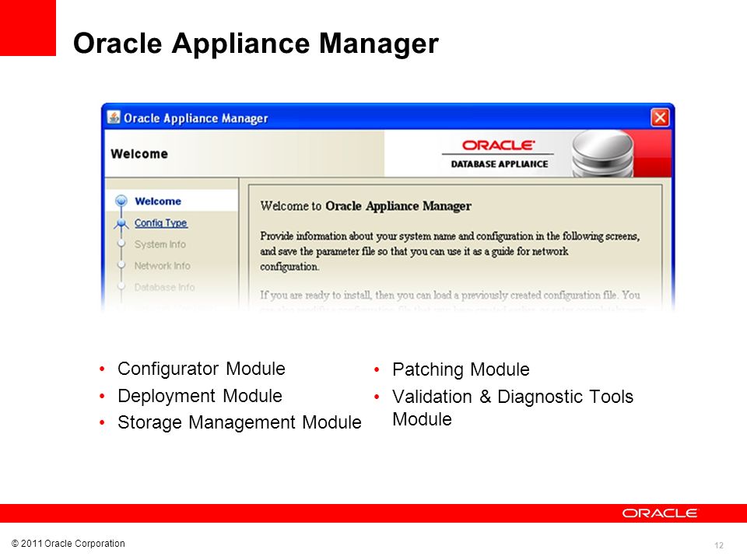
Task: Close the Oracle Appliance Manager window
Action: (x=660, y=117)
